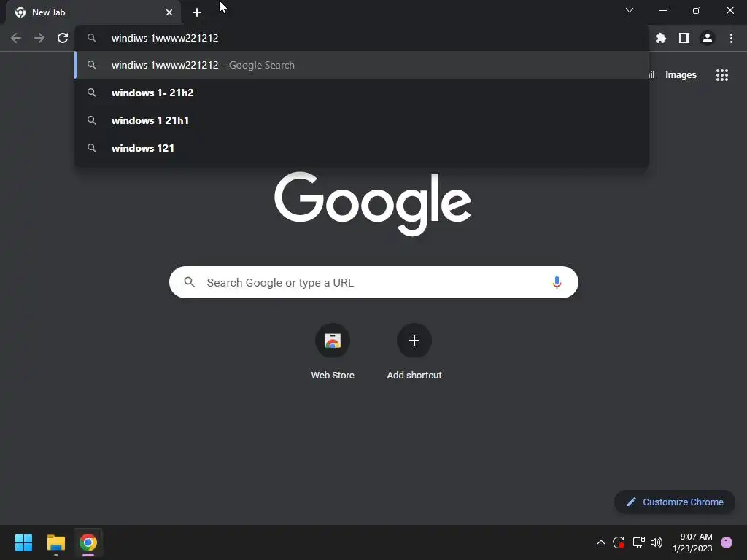Image resolution: width=747 pixels, height=560 pixels.
Task: Choose the 'windows 121' suggestion
Action: (x=362, y=148)
